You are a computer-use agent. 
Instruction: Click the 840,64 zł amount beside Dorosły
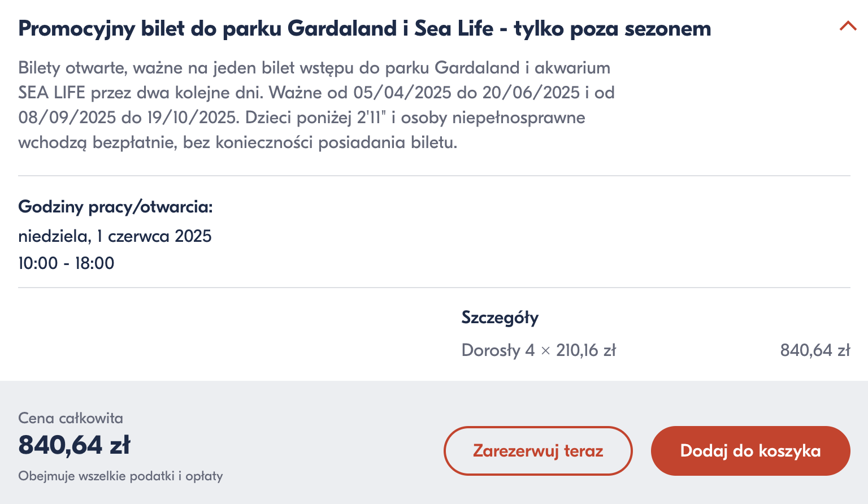815,350
